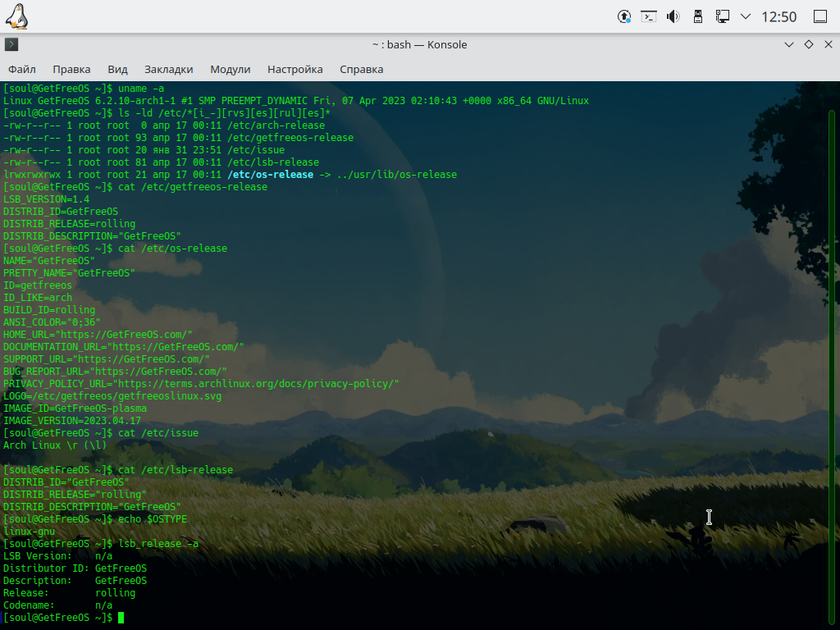840x630 pixels.
Task: Click the DOCUMENTATION_URL line
Action: (124, 347)
